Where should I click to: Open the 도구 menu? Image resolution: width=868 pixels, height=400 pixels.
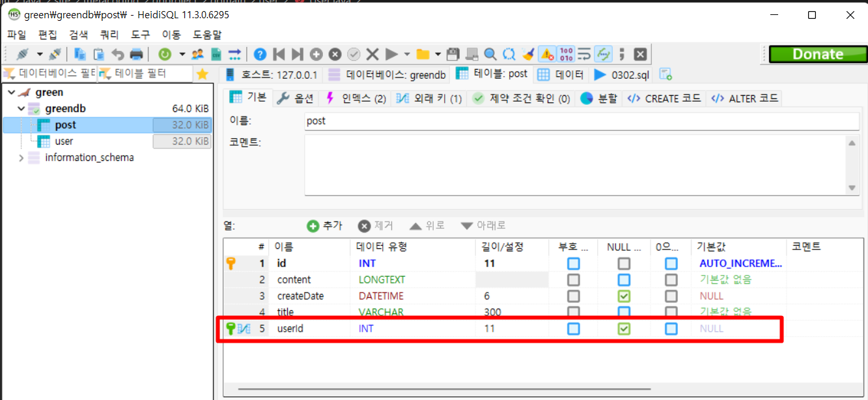pyautogui.click(x=140, y=35)
